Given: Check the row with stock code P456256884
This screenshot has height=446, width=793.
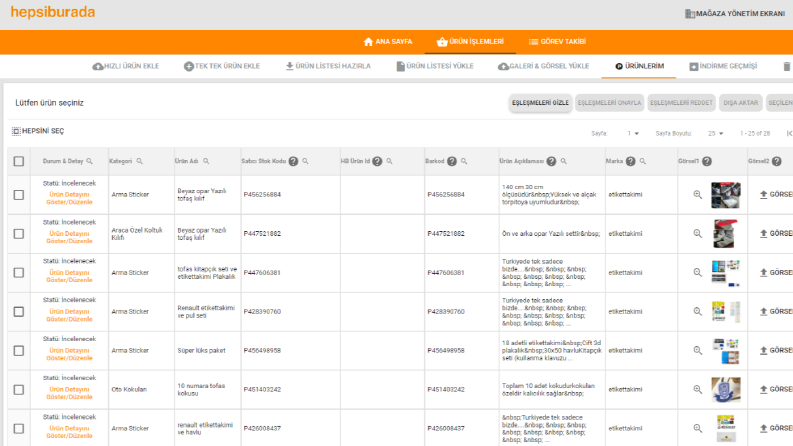Looking at the screenshot, I should pos(19,195).
